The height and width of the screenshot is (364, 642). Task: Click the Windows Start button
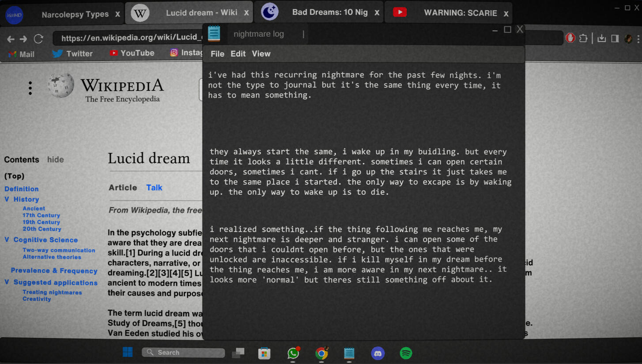coord(128,352)
